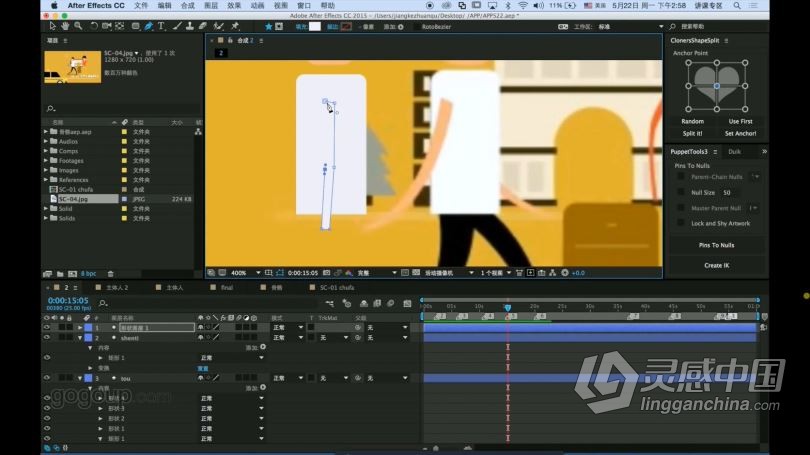The width and height of the screenshot is (810, 455).
Task: Select the Pen tool
Action: click(149, 26)
